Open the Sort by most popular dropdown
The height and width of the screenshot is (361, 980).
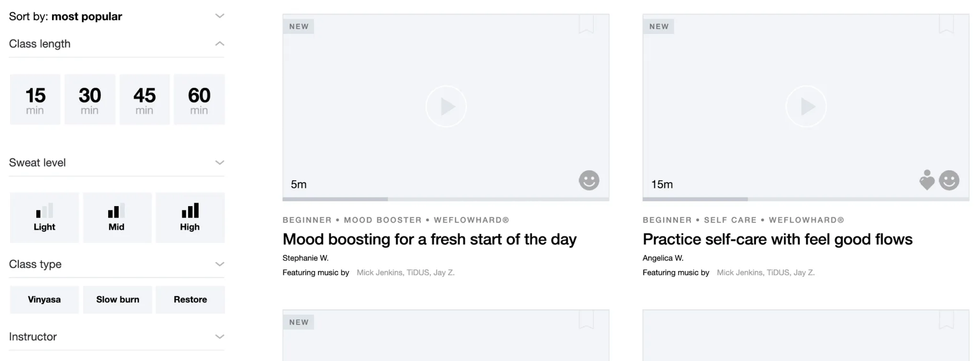pos(220,16)
